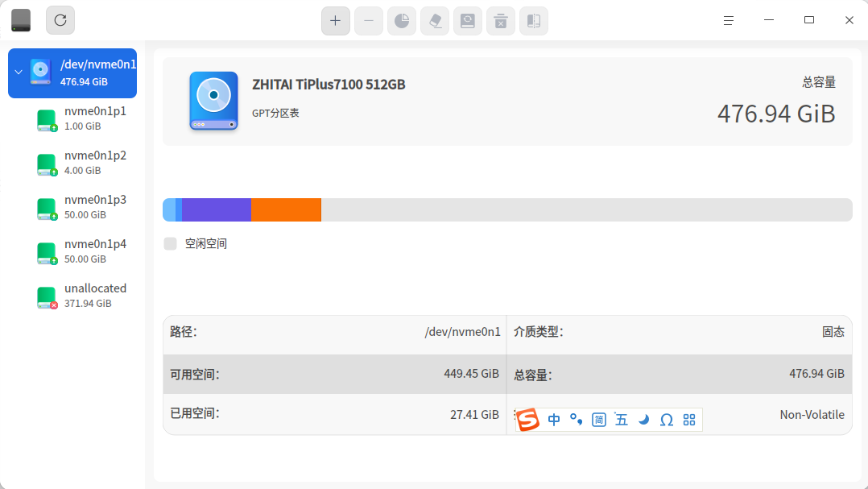Toggle Chinese input mode 中
Viewport: 868px width, 489px height.
pyautogui.click(x=554, y=420)
